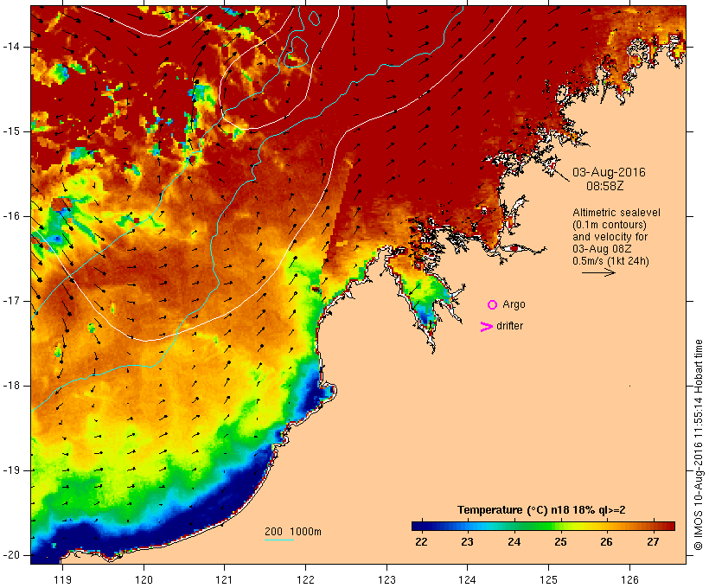
Task: Click the longitude label 122
Action: click(x=306, y=579)
